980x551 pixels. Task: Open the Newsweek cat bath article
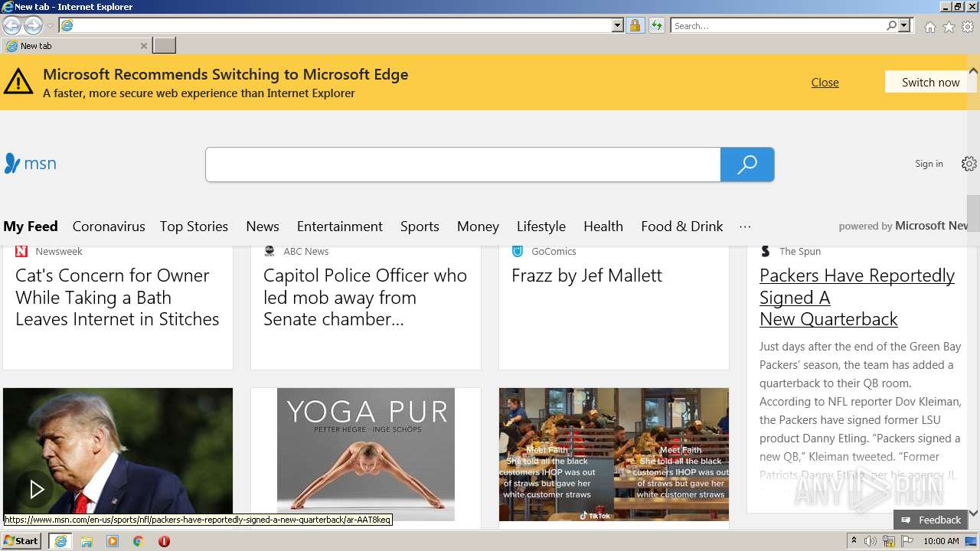(x=117, y=297)
